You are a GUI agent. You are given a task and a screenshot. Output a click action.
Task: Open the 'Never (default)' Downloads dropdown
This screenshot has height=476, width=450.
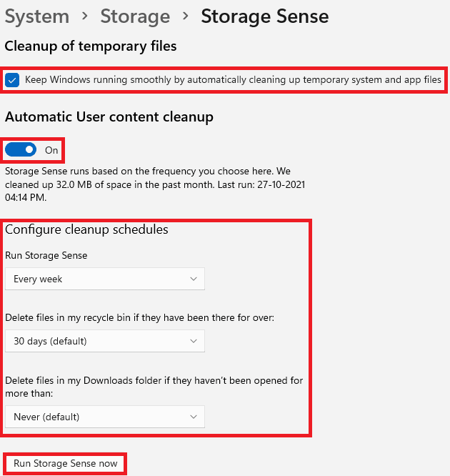(104, 416)
